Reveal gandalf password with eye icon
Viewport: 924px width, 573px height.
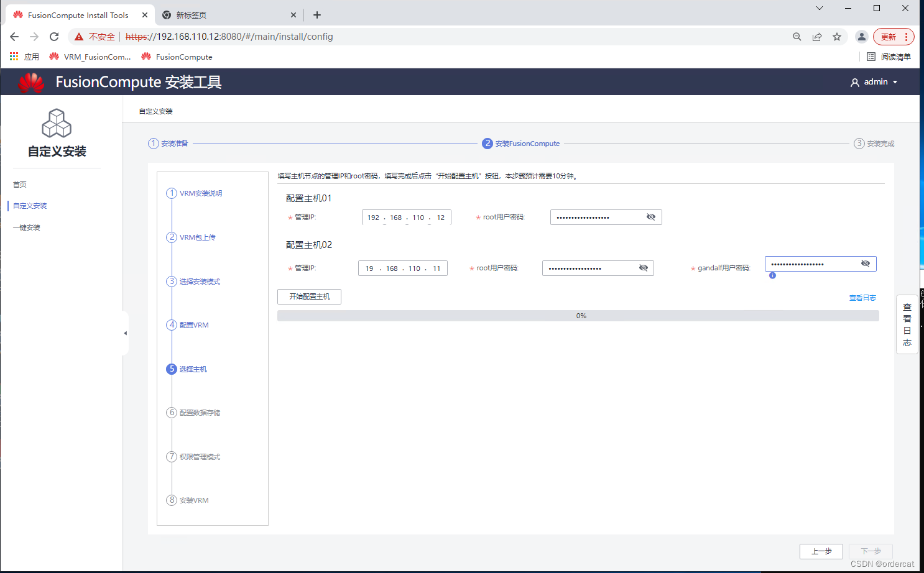coord(866,264)
